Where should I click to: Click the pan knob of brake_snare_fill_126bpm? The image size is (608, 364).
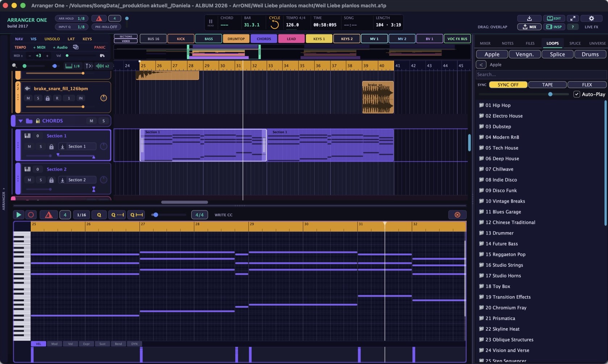point(104,98)
